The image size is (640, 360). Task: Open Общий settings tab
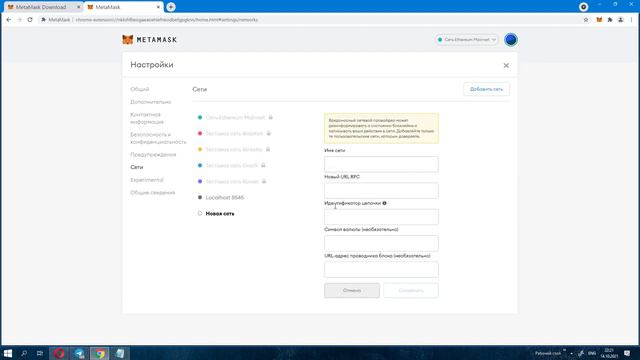click(140, 89)
